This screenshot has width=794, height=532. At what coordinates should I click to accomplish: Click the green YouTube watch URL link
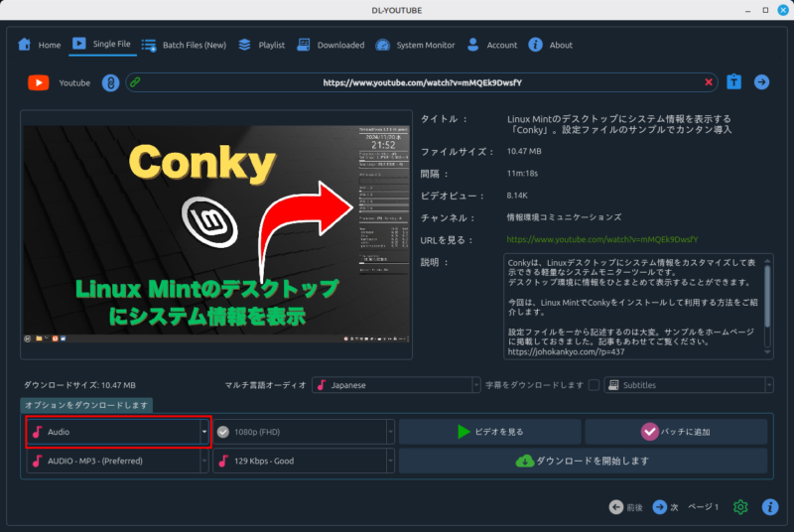(602, 239)
